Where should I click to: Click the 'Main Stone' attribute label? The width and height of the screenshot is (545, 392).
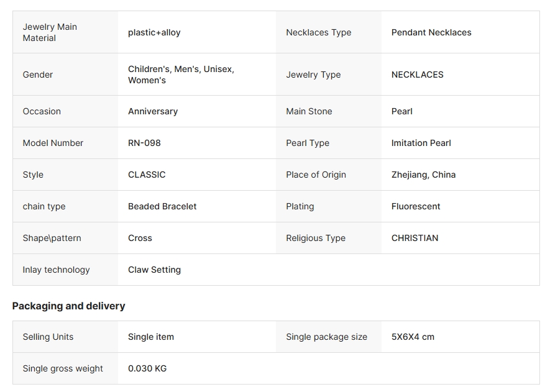click(x=309, y=111)
